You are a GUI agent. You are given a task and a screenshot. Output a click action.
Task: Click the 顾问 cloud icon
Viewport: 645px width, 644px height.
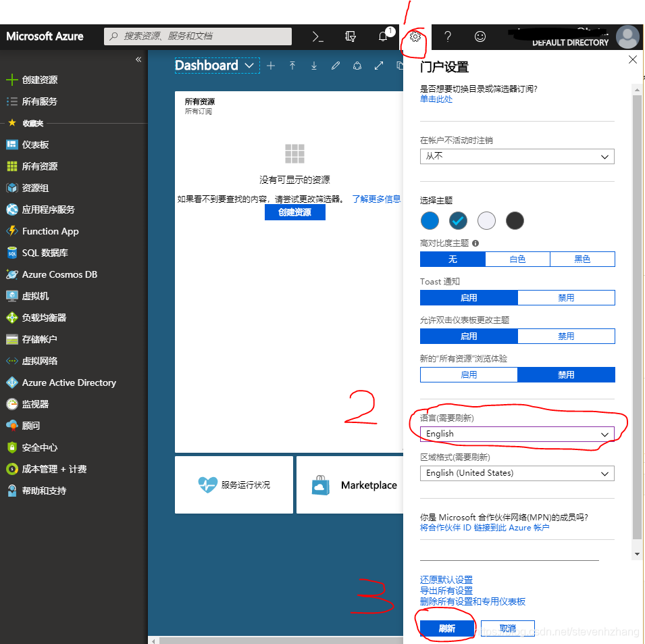tap(12, 426)
